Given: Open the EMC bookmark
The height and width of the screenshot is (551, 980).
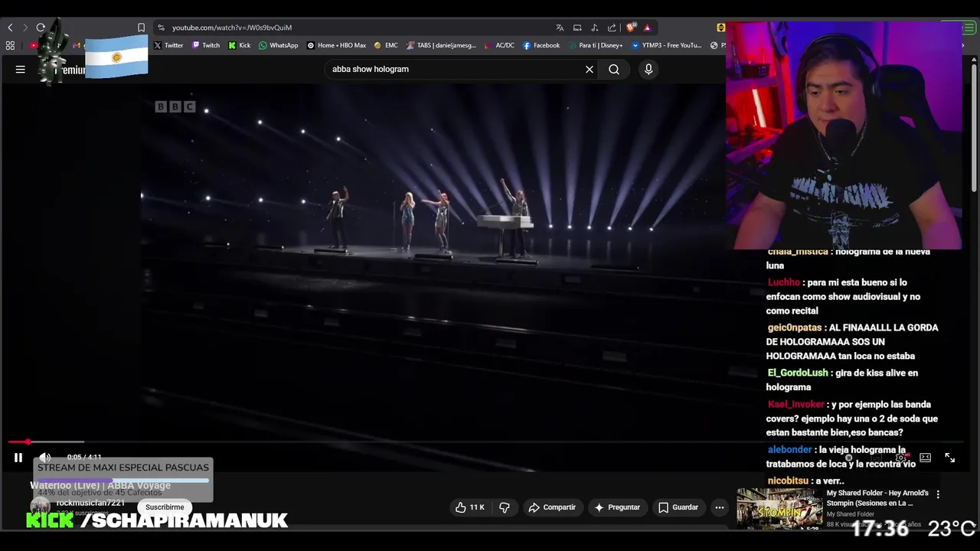Looking at the screenshot, I should (386, 45).
